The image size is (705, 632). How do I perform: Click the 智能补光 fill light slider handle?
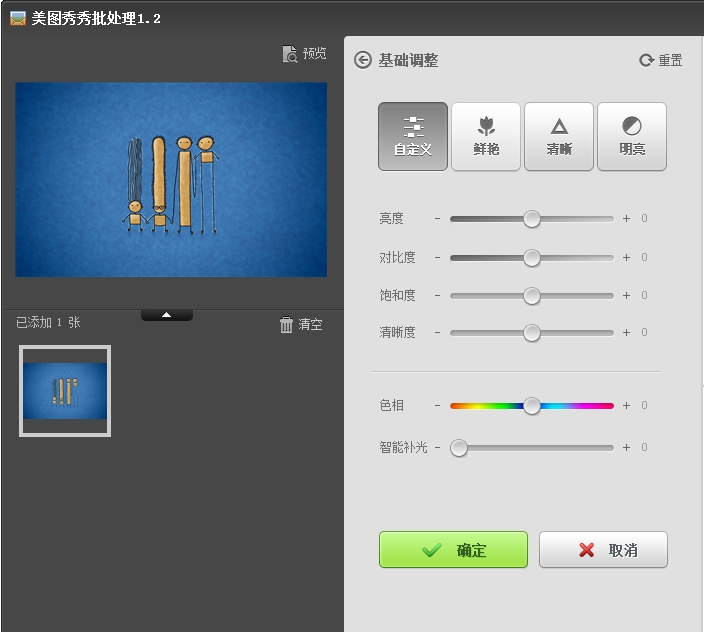[x=459, y=448]
